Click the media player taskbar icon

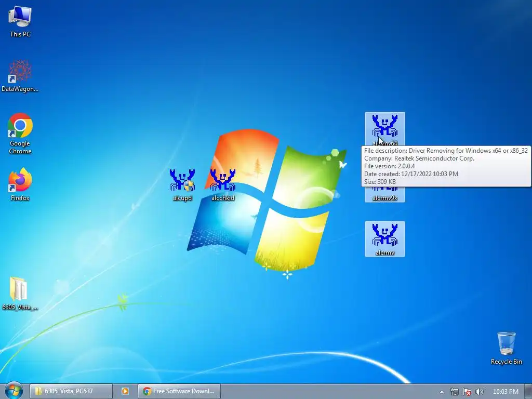point(125,391)
